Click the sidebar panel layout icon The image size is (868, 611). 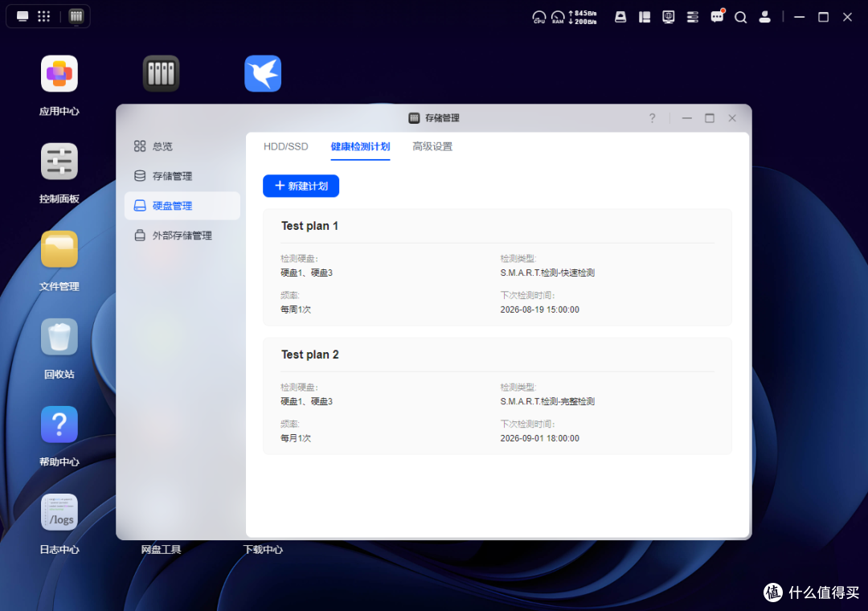pyautogui.click(x=645, y=17)
